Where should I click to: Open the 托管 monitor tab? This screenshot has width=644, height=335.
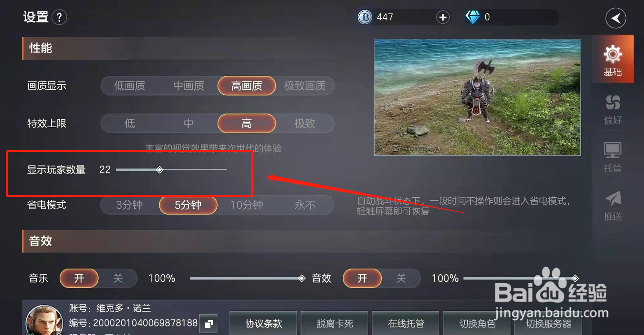(613, 157)
